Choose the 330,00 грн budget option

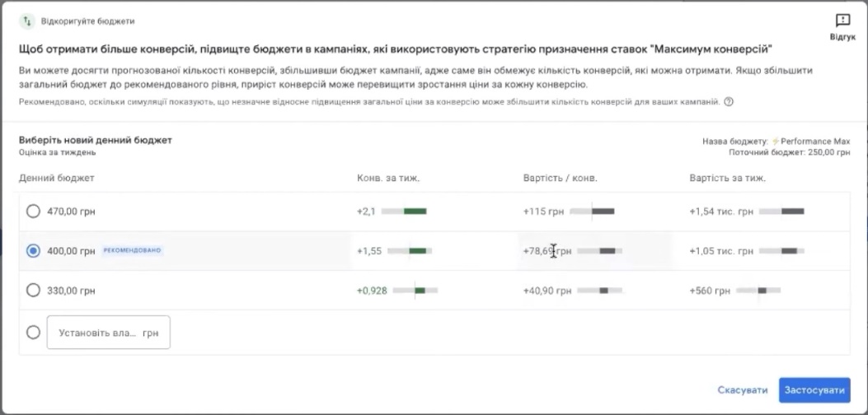pyautogui.click(x=33, y=290)
